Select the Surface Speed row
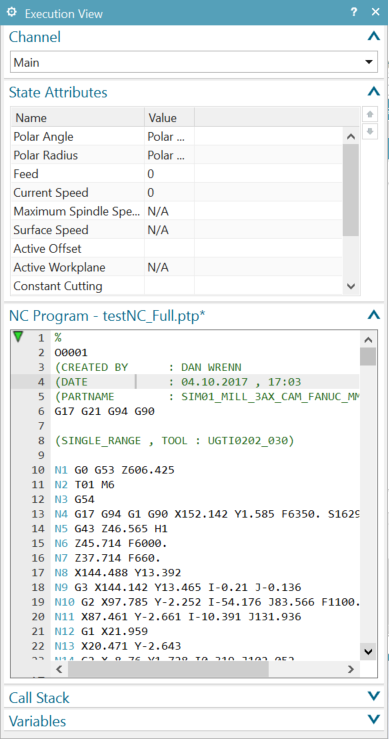The image size is (389, 739). pos(176,230)
